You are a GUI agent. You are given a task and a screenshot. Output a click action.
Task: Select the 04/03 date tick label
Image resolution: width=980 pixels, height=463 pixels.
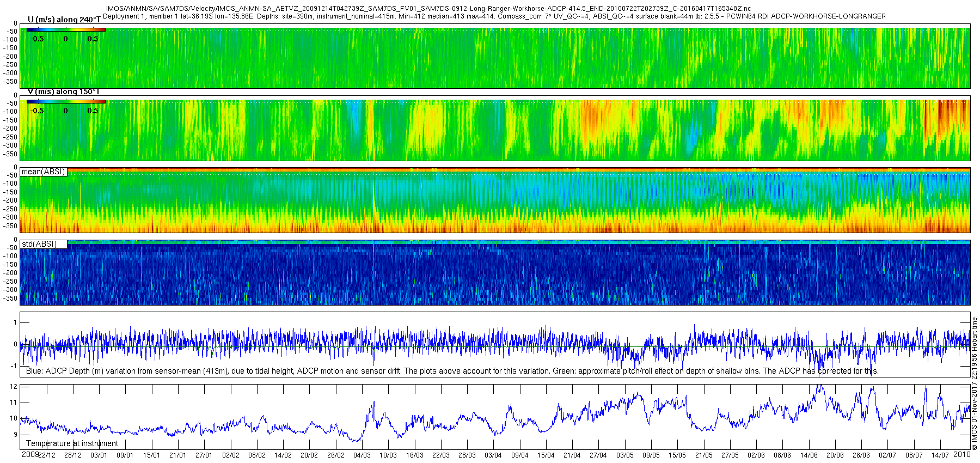pos(362,455)
